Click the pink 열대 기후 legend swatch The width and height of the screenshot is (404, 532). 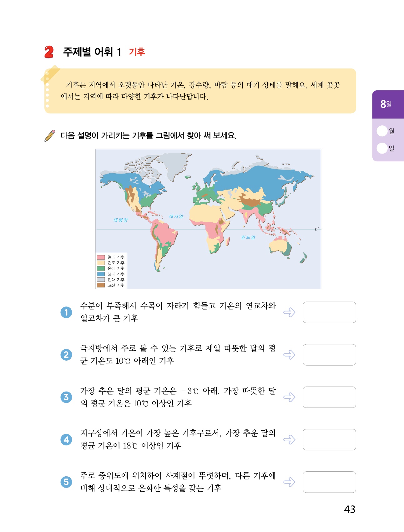[x=101, y=257]
